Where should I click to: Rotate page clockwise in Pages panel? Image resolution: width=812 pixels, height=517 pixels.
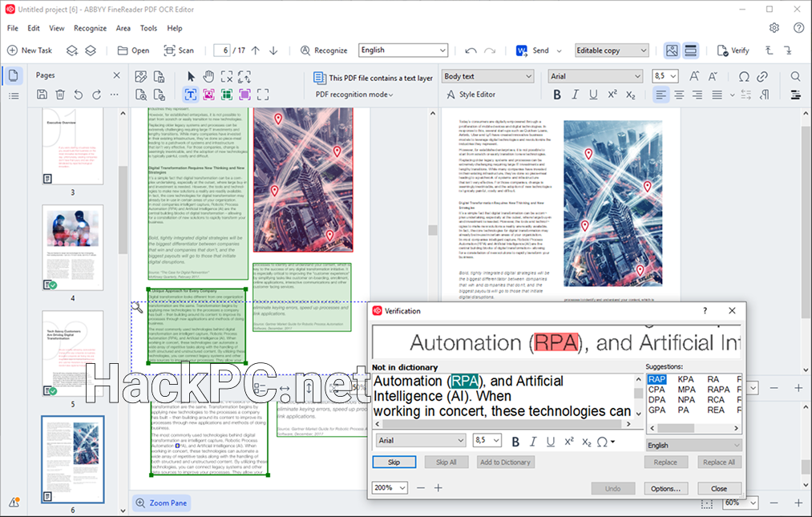(x=96, y=95)
